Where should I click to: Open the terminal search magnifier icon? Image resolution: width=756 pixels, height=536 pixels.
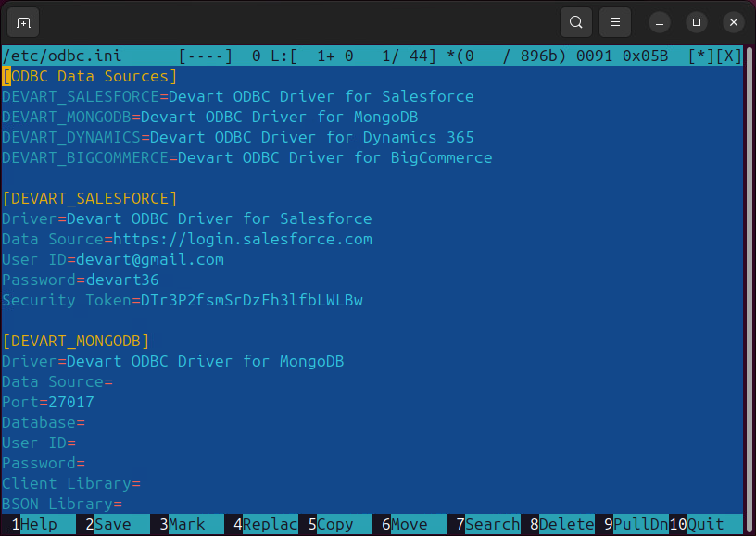(x=576, y=22)
